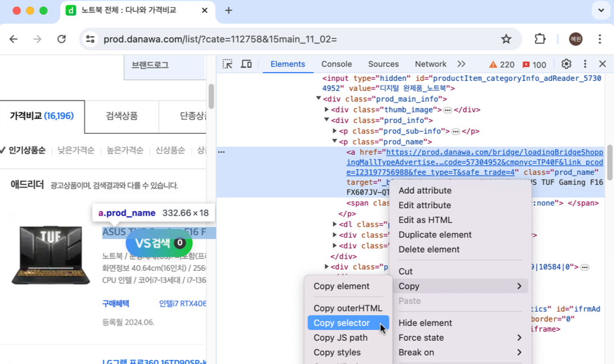Close the DevTools panel
The width and height of the screenshot is (614, 364).
click(602, 64)
